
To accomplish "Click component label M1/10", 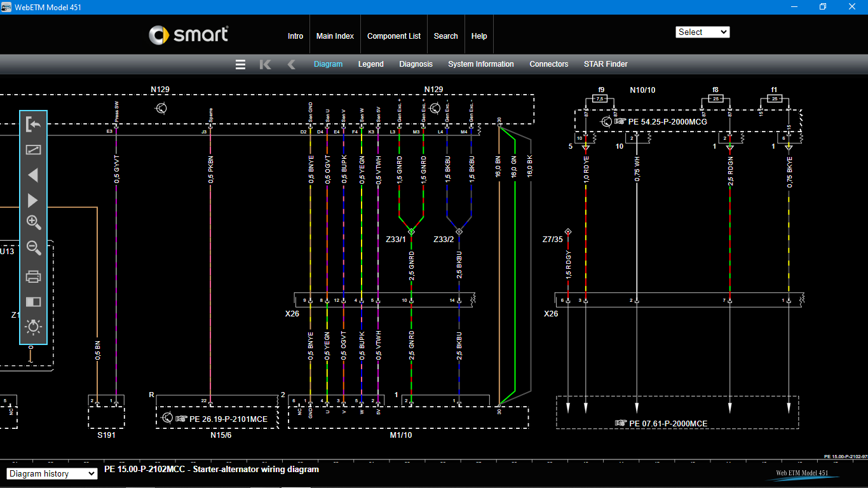I will point(401,435).
